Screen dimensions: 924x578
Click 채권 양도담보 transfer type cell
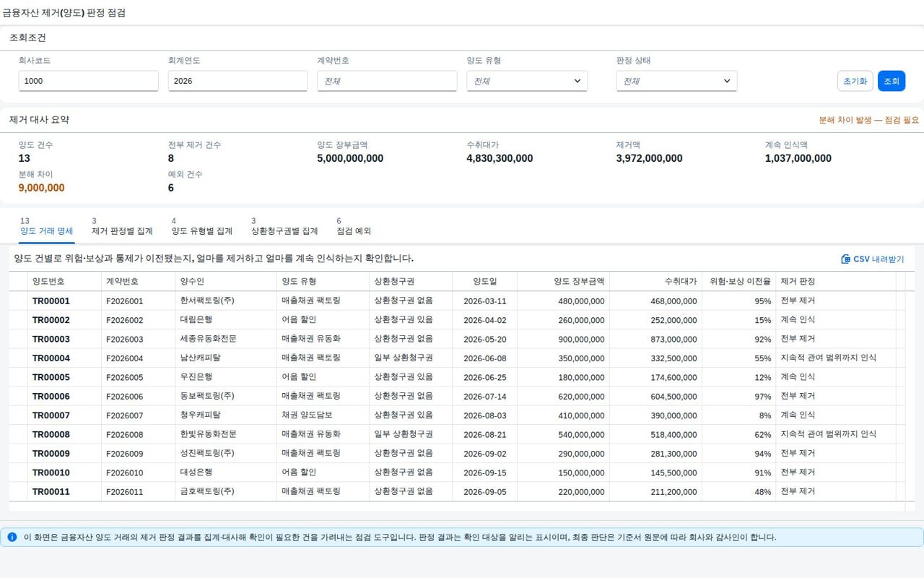click(x=307, y=415)
